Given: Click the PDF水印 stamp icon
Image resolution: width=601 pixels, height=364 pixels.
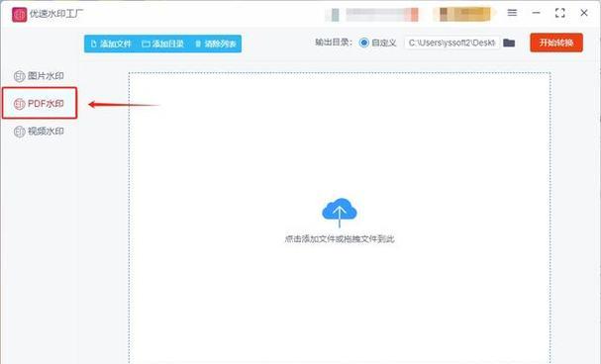Looking at the screenshot, I should pyautogui.click(x=19, y=104).
